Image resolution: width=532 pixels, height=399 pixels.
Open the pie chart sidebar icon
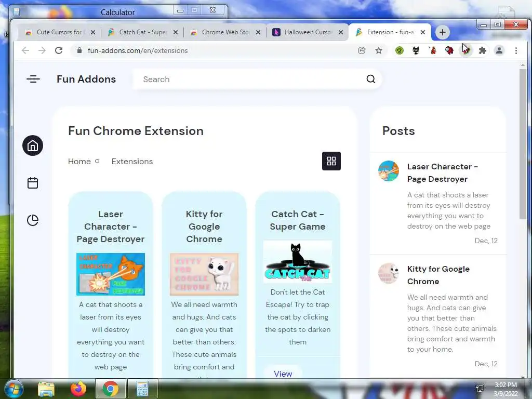click(x=33, y=220)
